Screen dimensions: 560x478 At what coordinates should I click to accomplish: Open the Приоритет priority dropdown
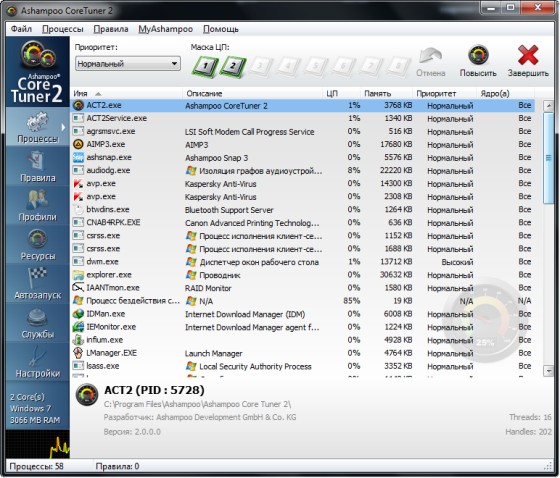[x=128, y=64]
